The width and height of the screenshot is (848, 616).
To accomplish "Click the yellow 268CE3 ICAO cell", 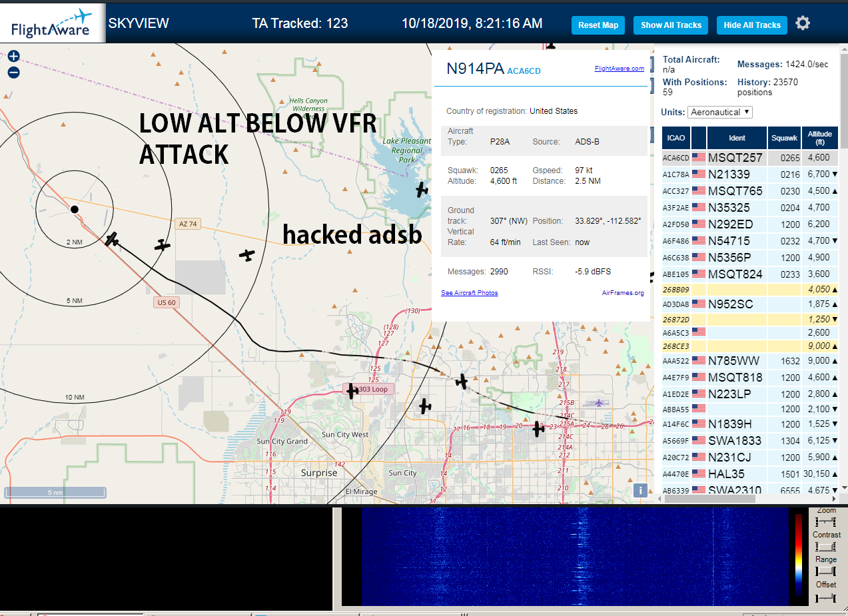I will [676, 346].
